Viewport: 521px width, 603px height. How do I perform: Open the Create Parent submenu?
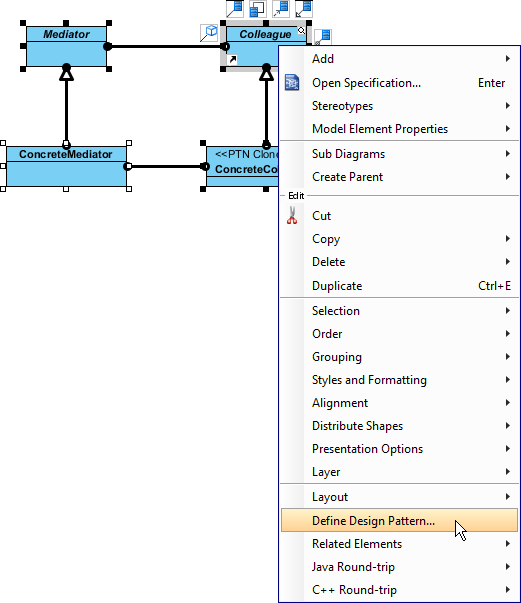pos(399,177)
